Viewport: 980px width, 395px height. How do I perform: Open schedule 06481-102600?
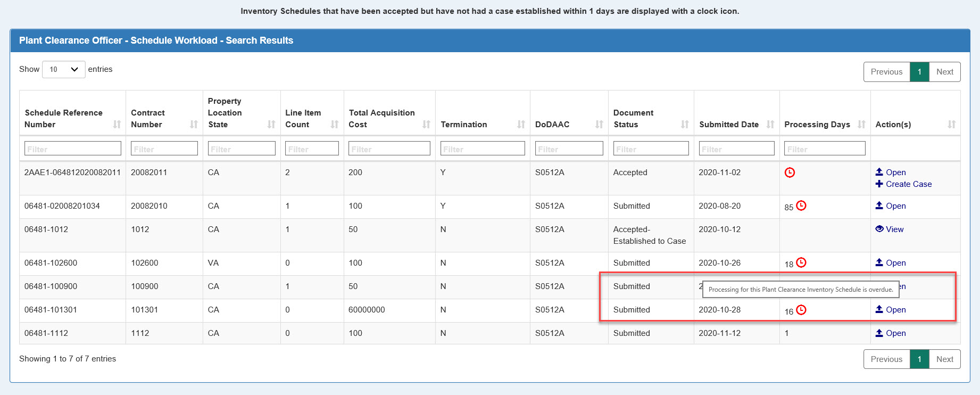tap(891, 263)
